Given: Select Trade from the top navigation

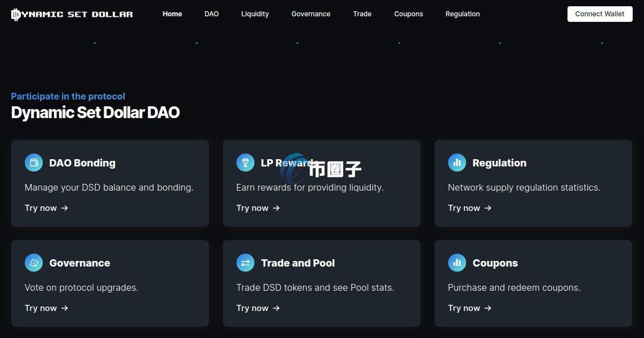Looking at the screenshot, I should click(x=362, y=13).
